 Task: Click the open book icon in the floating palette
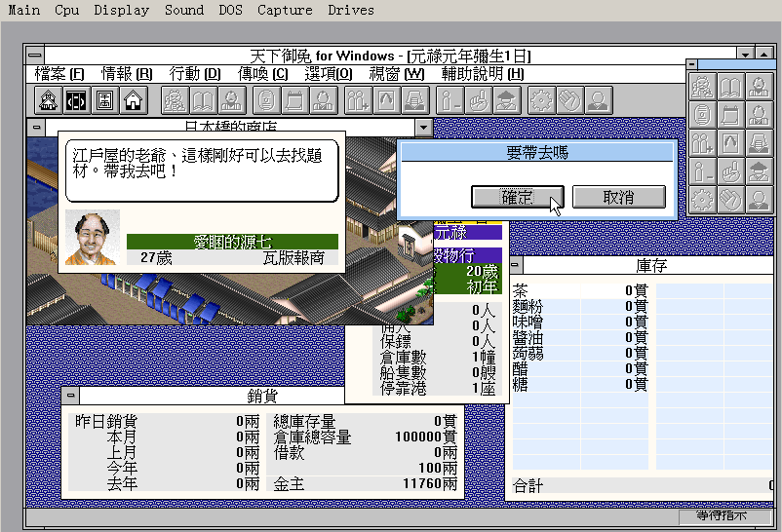[x=730, y=86]
